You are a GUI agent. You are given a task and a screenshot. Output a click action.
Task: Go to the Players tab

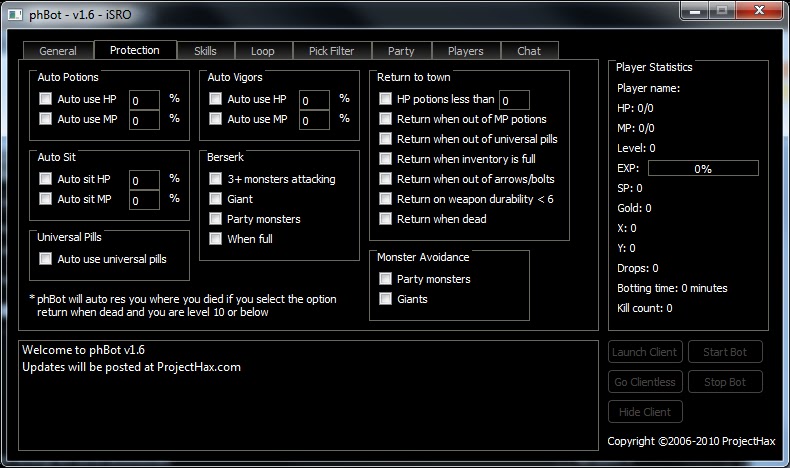466,51
